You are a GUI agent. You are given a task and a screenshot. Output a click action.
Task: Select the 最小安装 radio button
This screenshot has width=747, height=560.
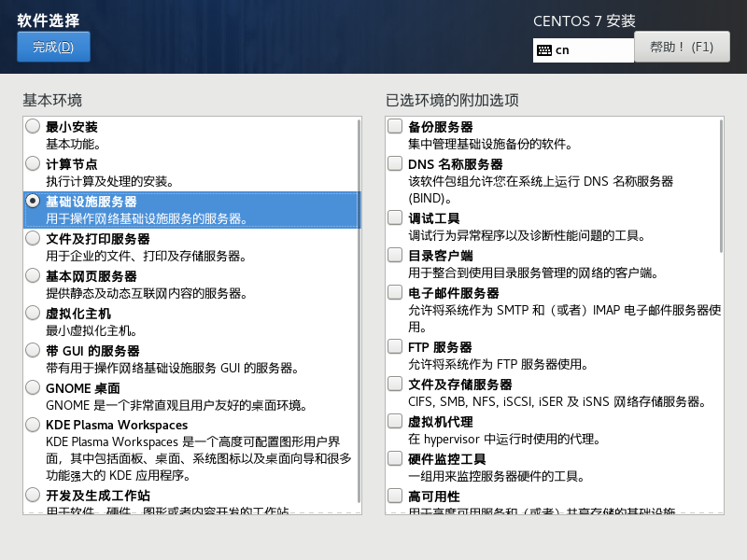point(34,126)
